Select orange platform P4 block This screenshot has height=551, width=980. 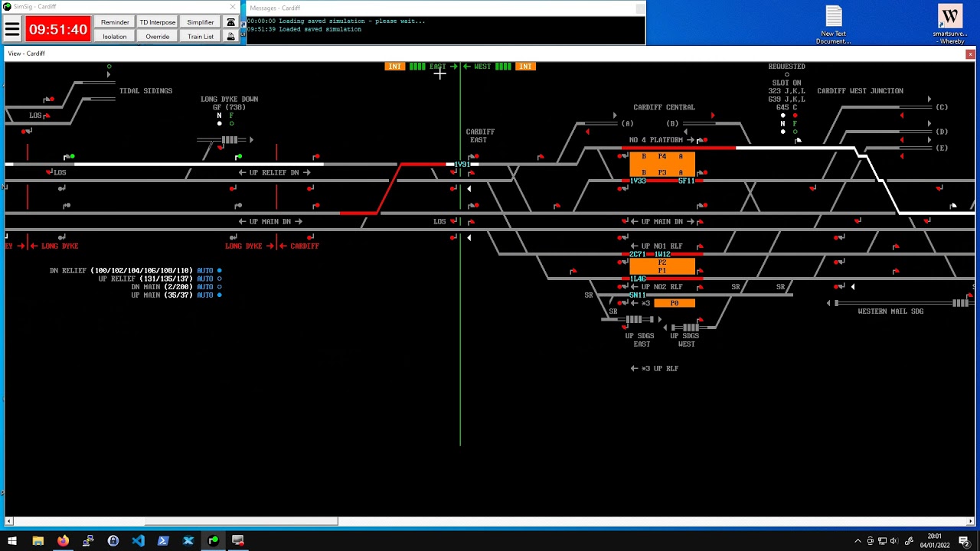(x=662, y=156)
